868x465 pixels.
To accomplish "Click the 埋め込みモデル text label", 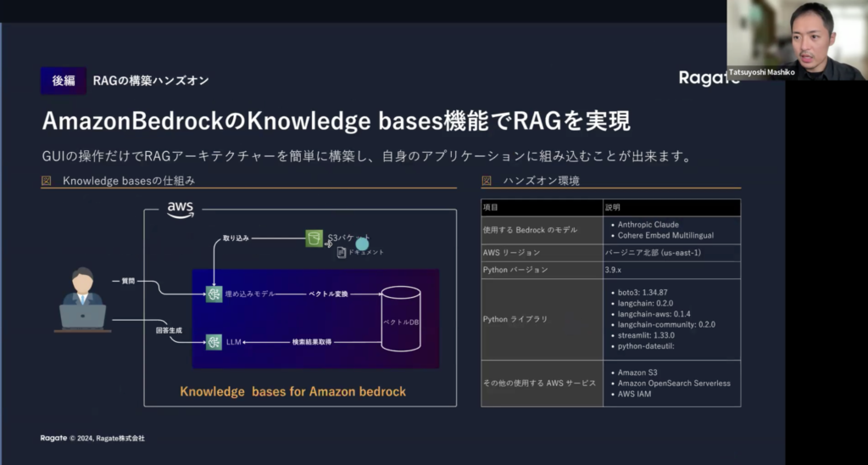I will 250,294.
